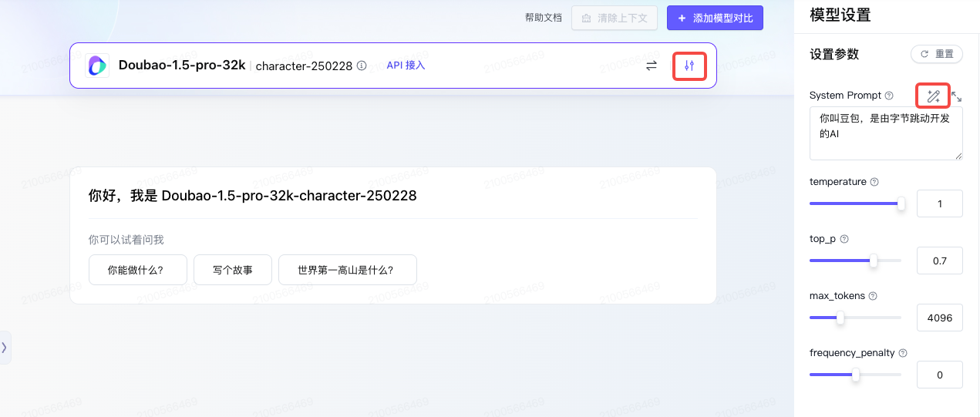Click the System Prompt magic wand icon

click(x=933, y=96)
